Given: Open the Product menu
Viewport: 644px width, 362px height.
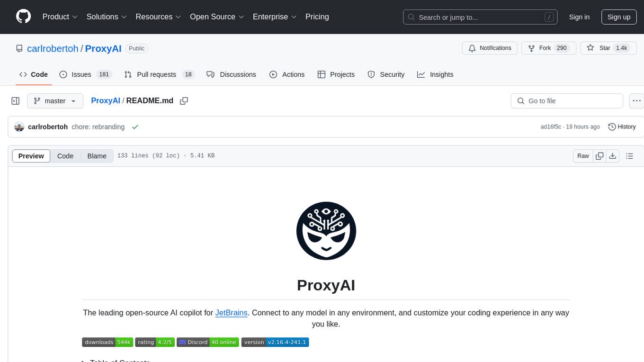Looking at the screenshot, I should [60, 17].
